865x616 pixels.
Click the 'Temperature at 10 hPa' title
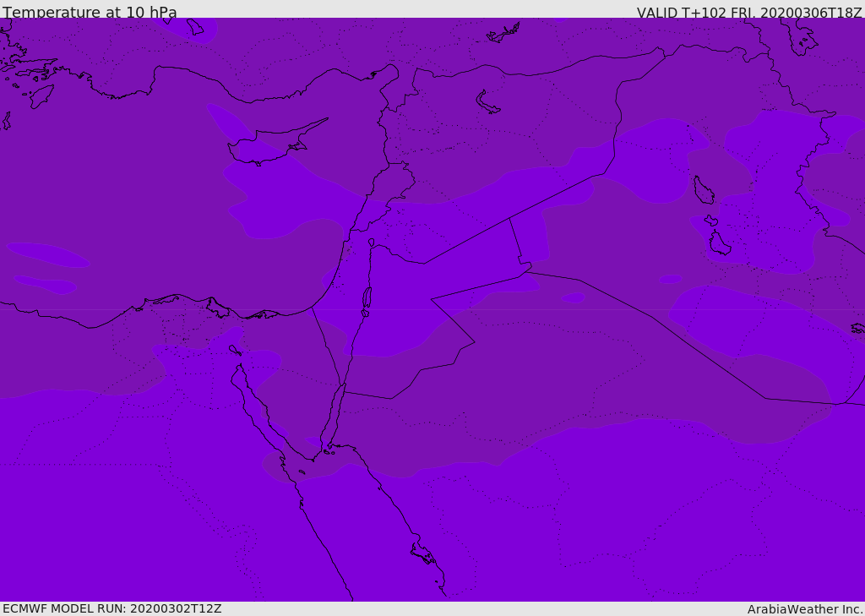point(90,12)
